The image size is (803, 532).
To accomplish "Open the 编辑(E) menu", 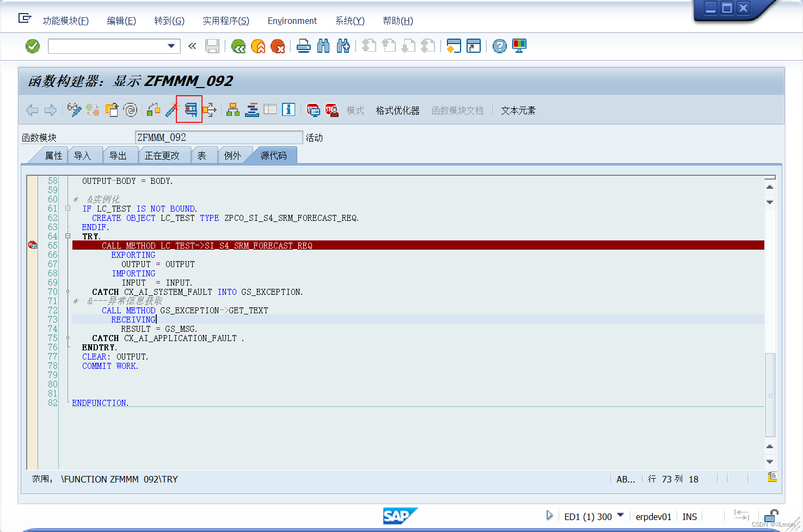I will click(121, 21).
